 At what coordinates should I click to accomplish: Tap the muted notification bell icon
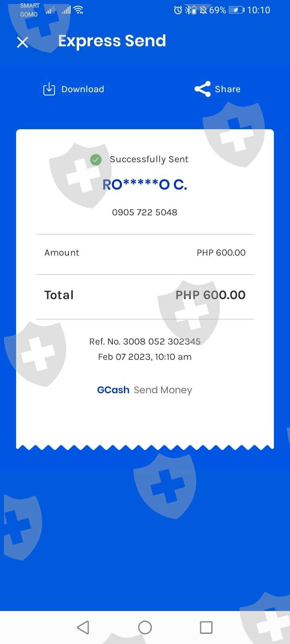pyautogui.click(x=203, y=10)
